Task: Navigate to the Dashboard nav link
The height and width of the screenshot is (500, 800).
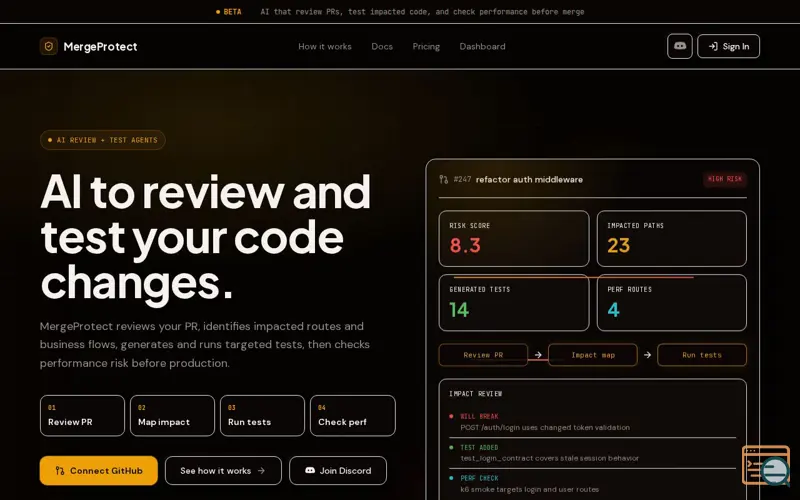Action: pos(482,46)
